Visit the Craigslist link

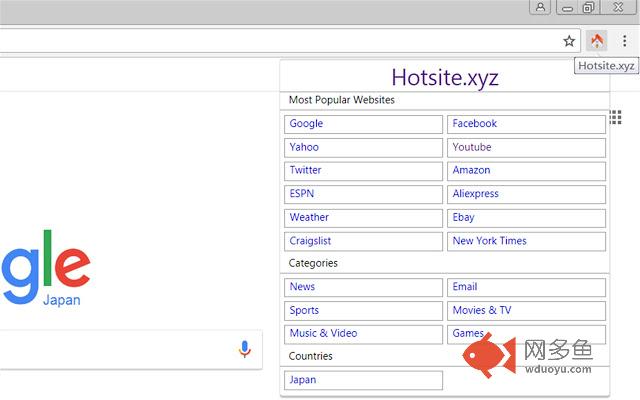363,242
